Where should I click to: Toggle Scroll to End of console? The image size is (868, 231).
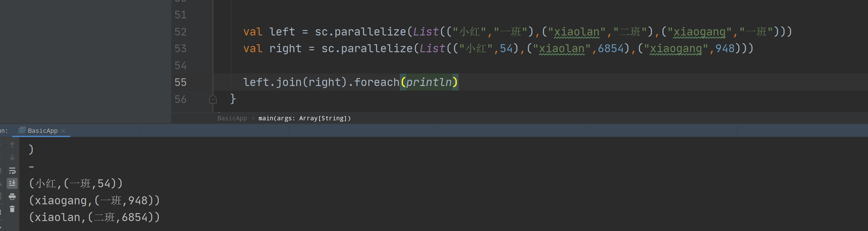(12, 183)
